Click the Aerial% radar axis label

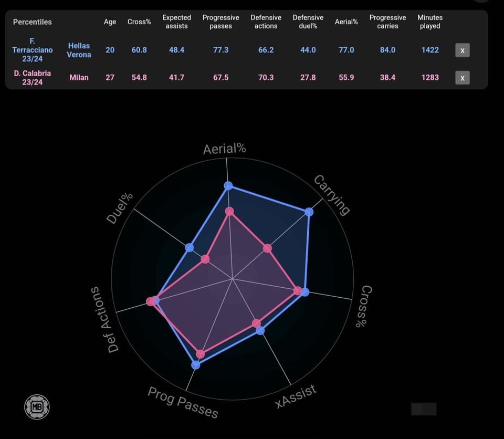[225, 149]
